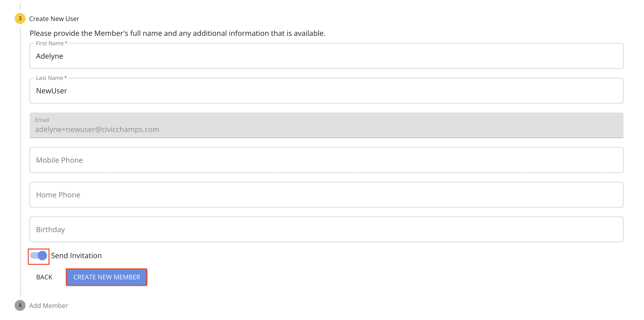Focus the Home Phone field
This screenshot has width=644, height=320.
pyautogui.click(x=326, y=195)
